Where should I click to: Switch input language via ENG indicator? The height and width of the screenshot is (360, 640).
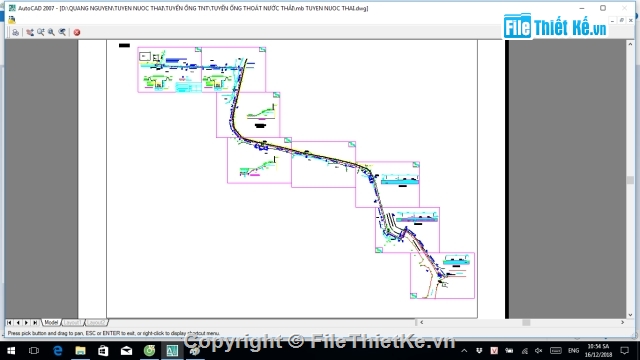pos(573,351)
